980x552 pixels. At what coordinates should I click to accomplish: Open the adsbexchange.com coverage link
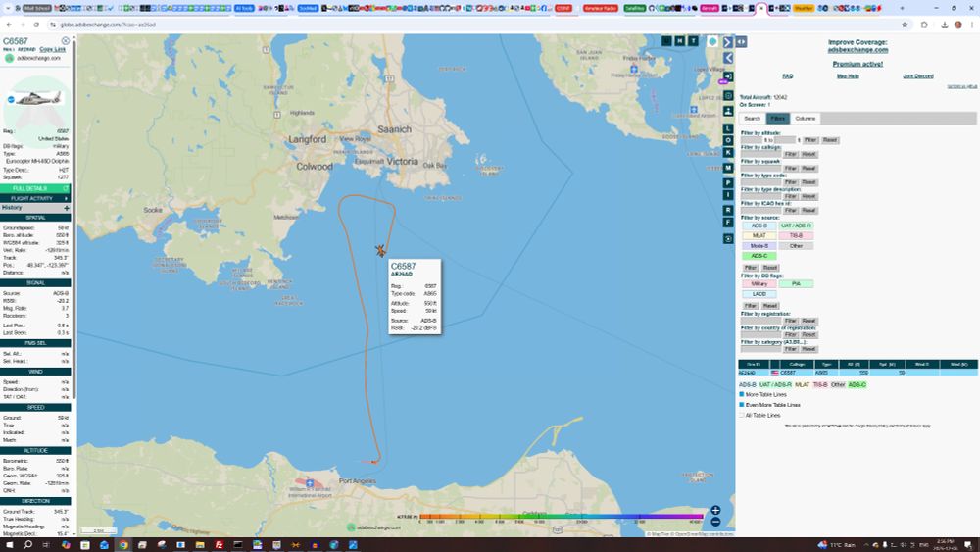tap(857, 50)
